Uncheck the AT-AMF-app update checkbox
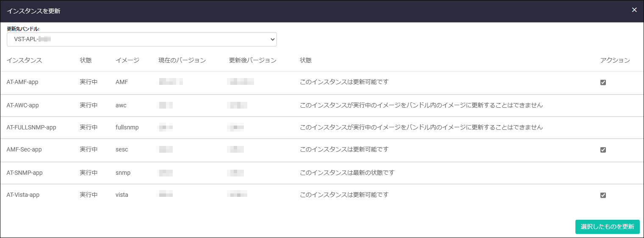This screenshot has width=644, height=238. 603,82
